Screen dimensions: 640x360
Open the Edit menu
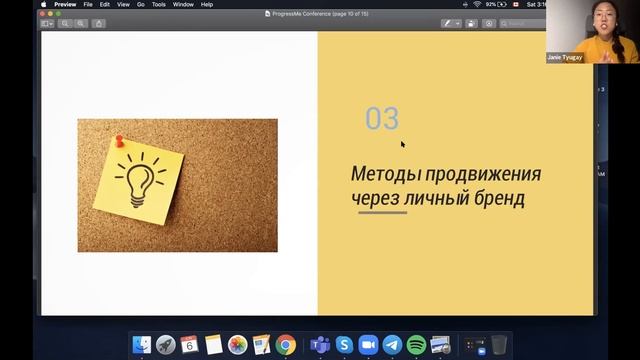click(105, 4)
